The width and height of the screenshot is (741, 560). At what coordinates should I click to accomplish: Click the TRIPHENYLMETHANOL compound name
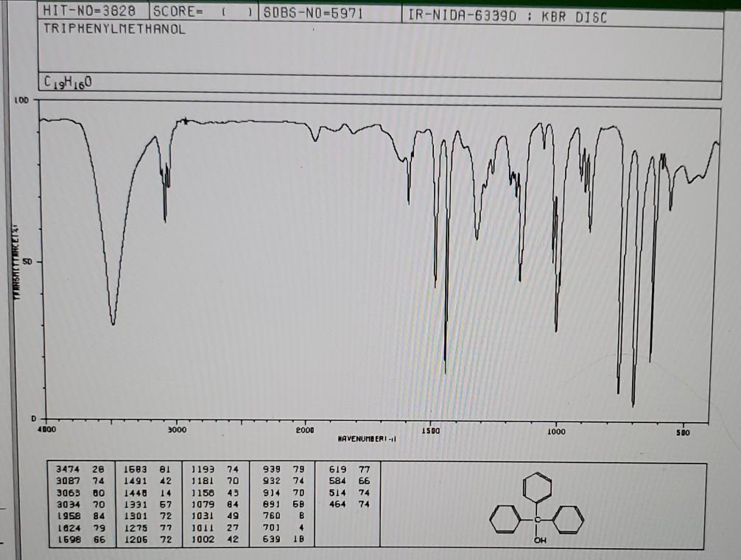pos(114,29)
